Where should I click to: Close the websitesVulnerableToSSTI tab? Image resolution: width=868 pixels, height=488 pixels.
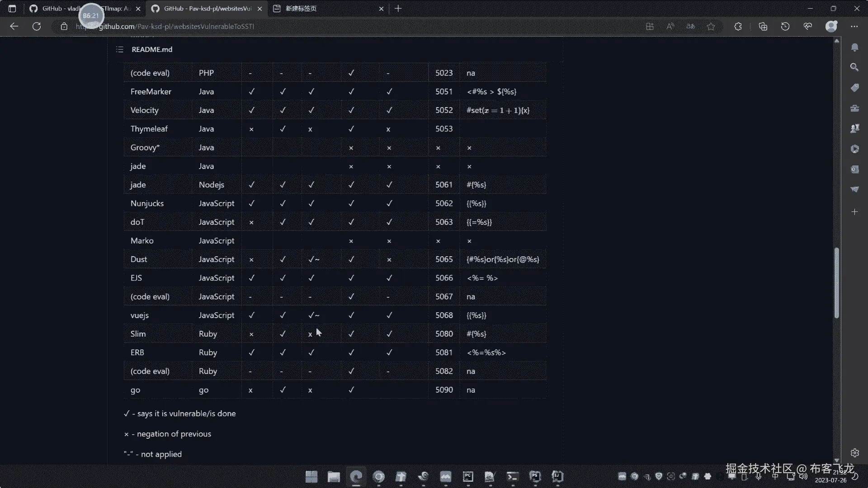(x=259, y=9)
